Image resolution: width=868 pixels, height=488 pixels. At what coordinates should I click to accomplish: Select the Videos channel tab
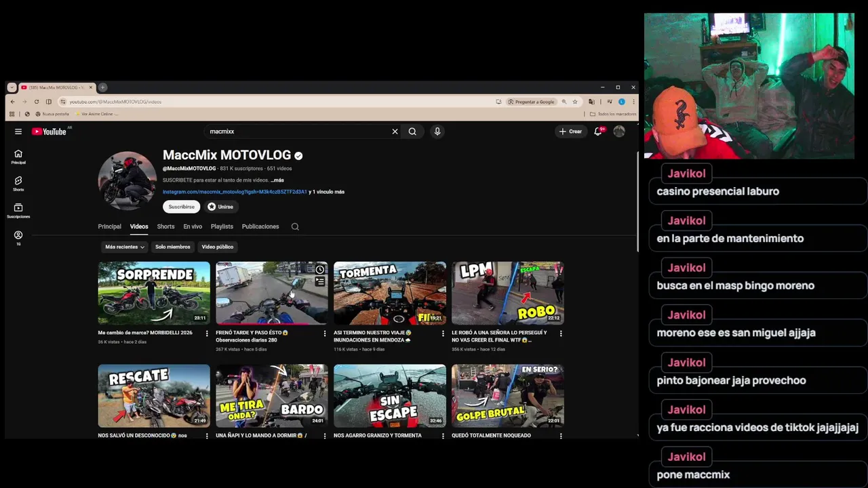139,226
